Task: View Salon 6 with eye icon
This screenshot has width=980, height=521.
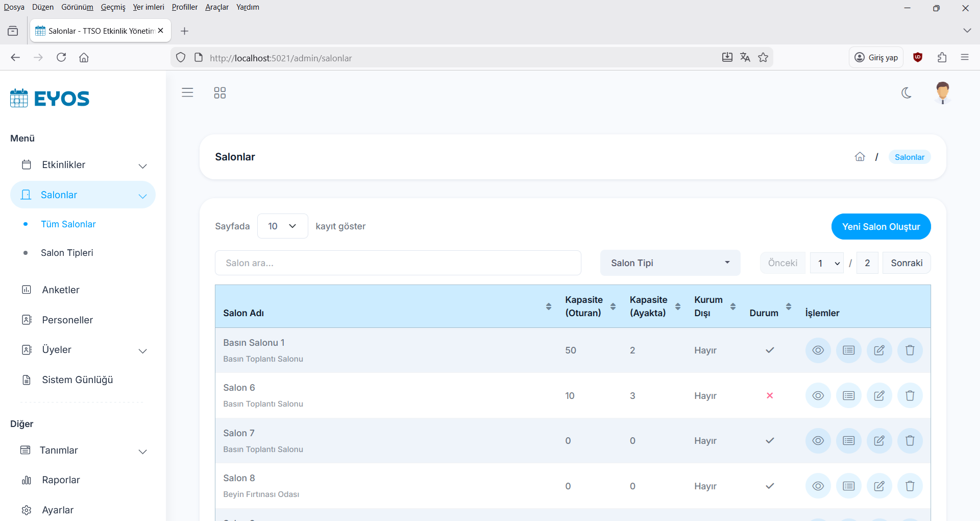Action: pyautogui.click(x=818, y=396)
